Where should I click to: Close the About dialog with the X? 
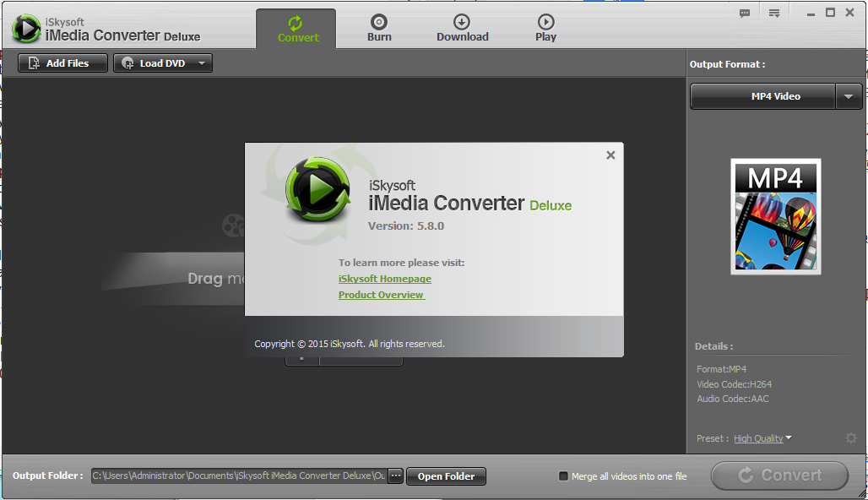tap(610, 155)
